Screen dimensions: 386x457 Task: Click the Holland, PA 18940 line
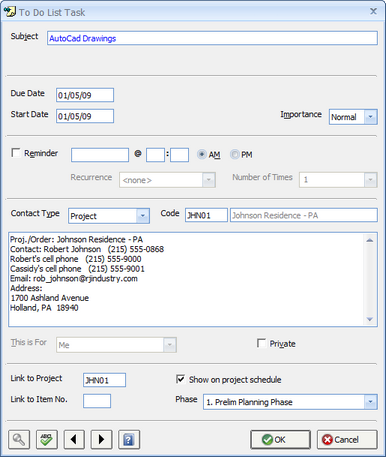44,308
